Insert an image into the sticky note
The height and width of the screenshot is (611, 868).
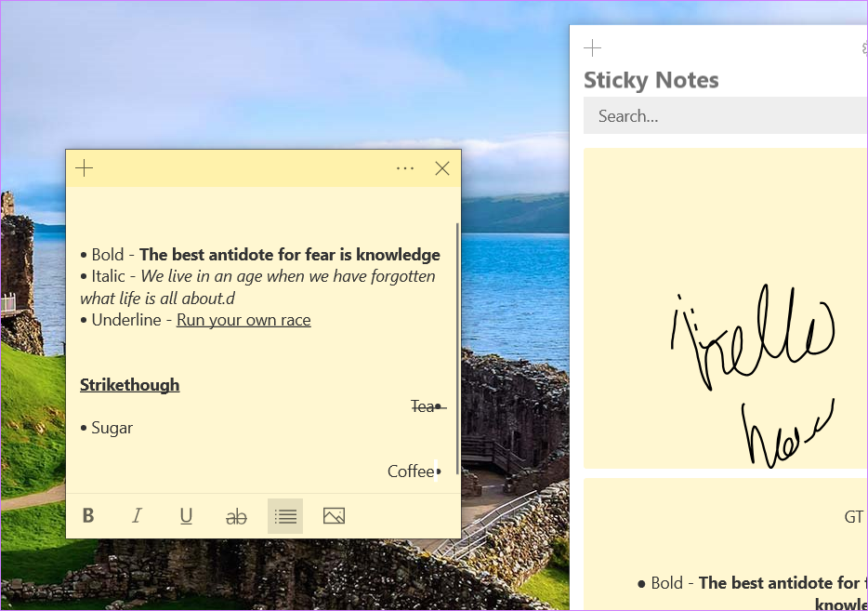pyautogui.click(x=334, y=515)
